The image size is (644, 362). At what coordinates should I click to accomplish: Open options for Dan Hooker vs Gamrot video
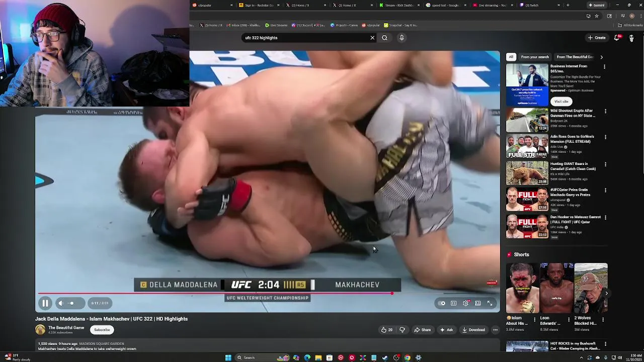[605, 218]
